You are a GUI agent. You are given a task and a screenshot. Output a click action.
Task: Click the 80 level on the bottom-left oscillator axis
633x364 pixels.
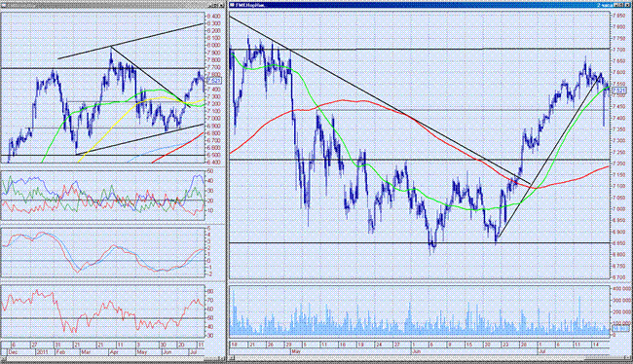point(210,291)
